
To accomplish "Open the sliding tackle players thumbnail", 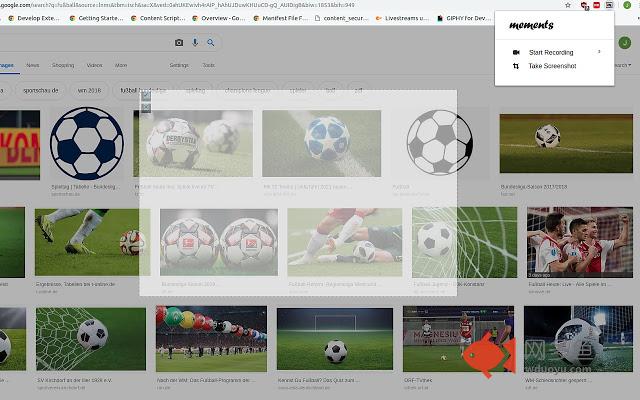I will pyautogui.click(x=345, y=242).
